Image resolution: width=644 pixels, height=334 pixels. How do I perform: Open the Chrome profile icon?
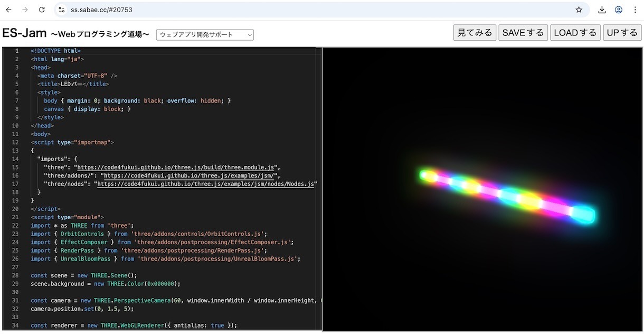tap(619, 10)
